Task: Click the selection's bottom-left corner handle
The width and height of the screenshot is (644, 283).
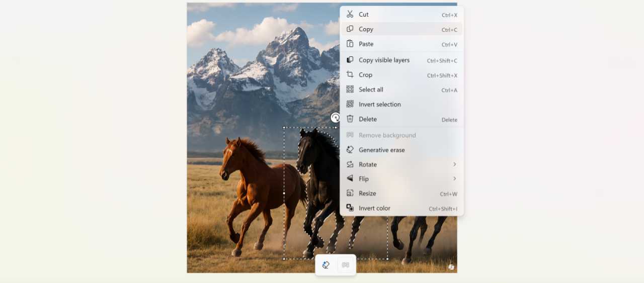Action: click(x=284, y=259)
